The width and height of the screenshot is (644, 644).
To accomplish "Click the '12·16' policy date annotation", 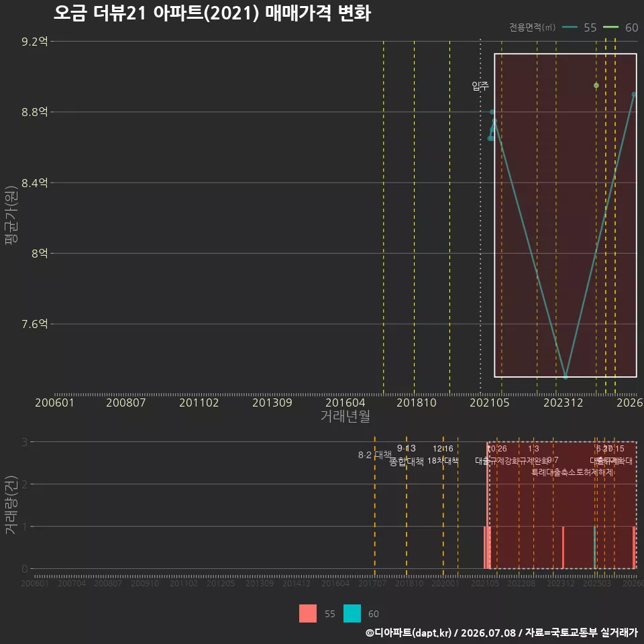I will tap(443, 449).
